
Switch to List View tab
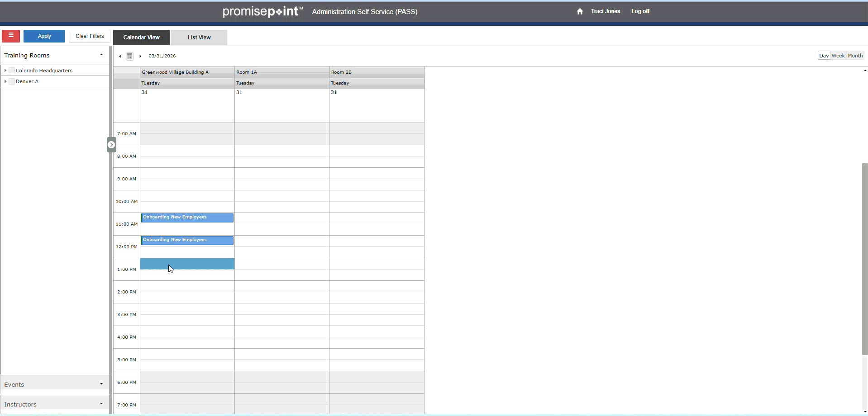tap(199, 38)
